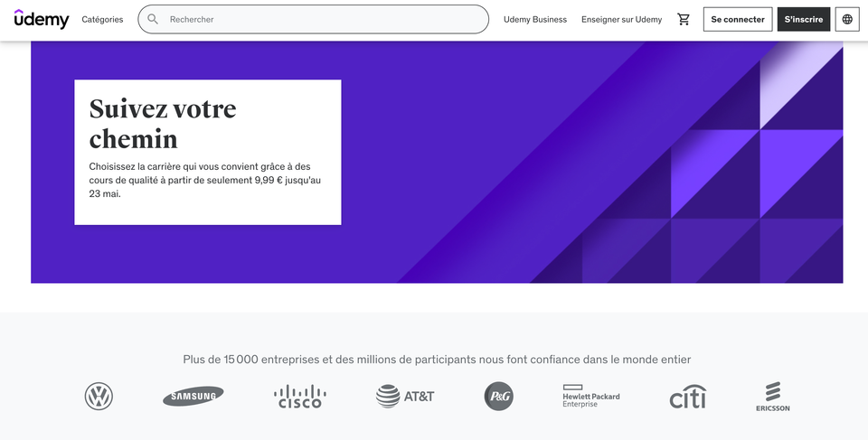Click the search magnifier icon
This screenshot has width=868, height=440.
pyautogui.click(x=153, y=19)
